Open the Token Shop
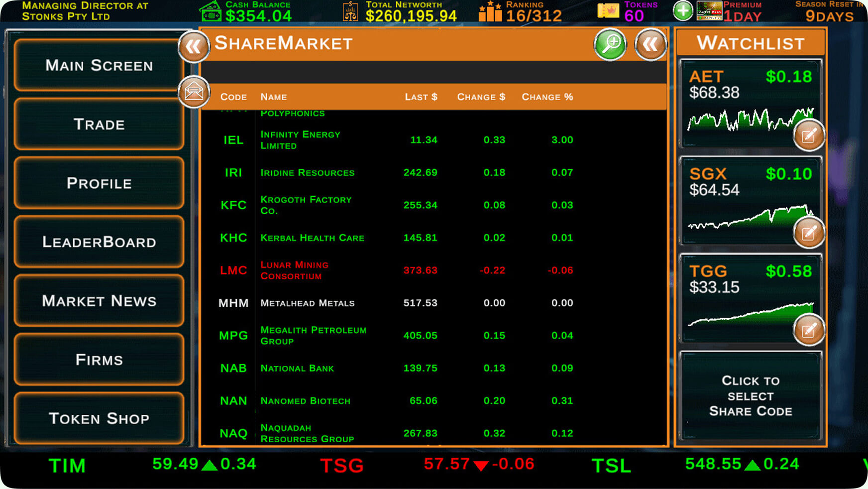 [x=99, y=419]
